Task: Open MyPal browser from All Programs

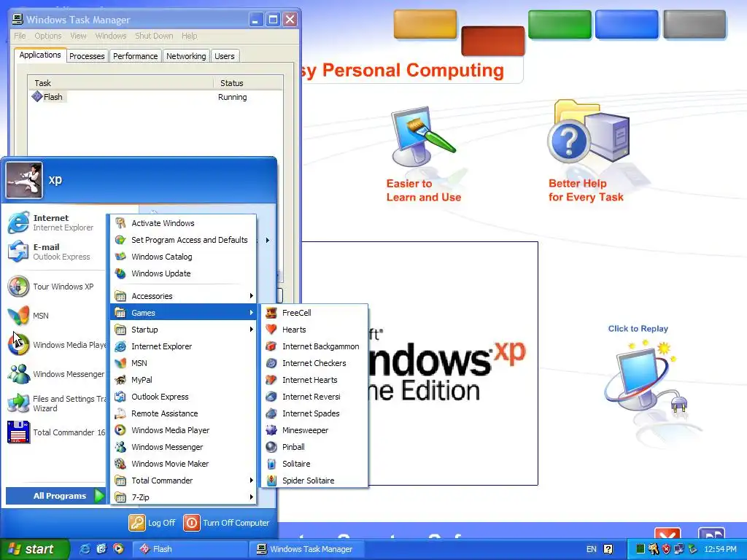Action: [x=183, y=379]
